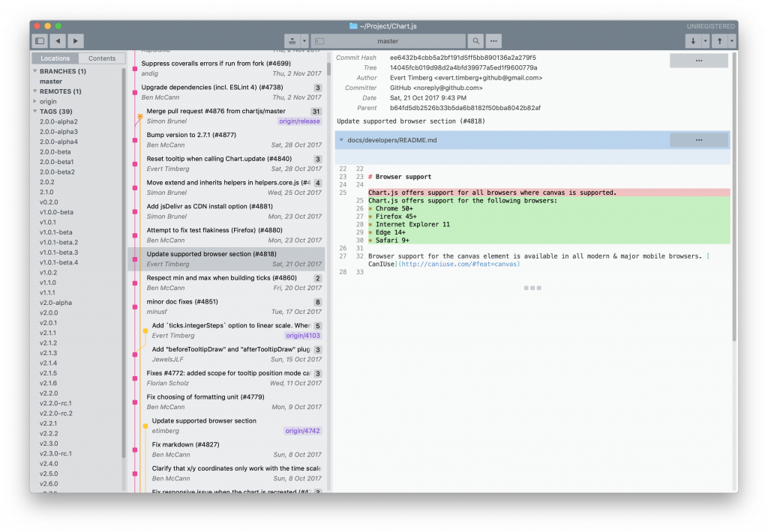
Task: Collapse the BRANCHES section
Action: (35, 71)
